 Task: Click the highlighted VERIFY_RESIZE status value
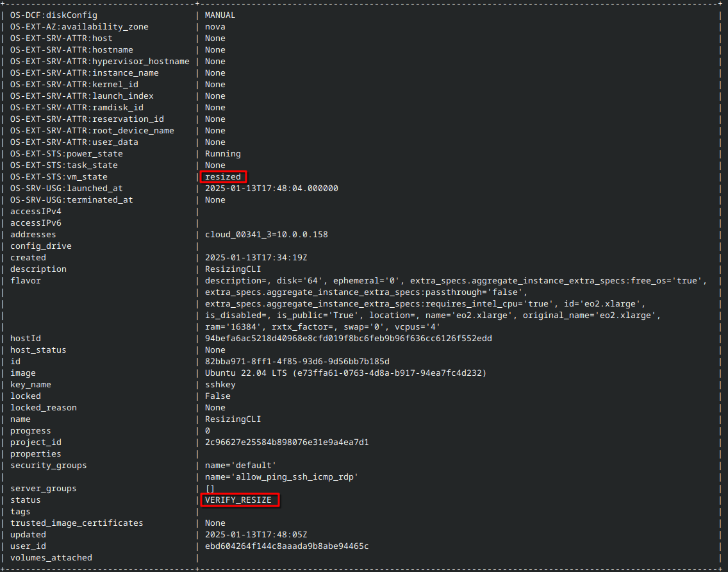[239, 500]
